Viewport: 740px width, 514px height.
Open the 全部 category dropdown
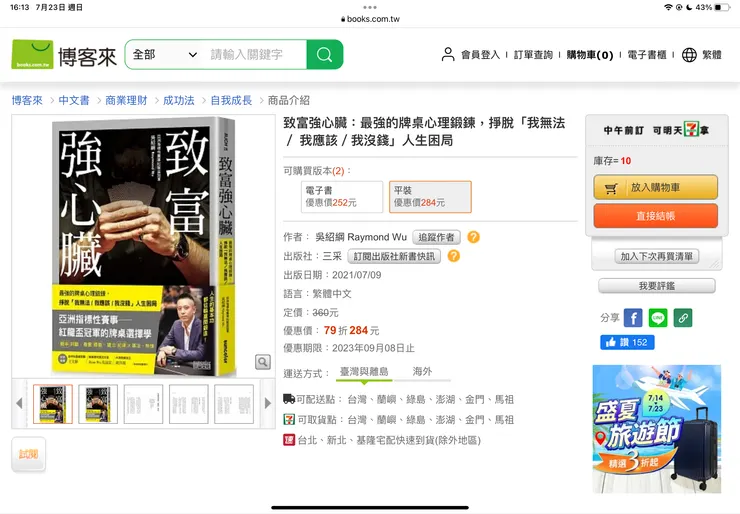(165, 54)
